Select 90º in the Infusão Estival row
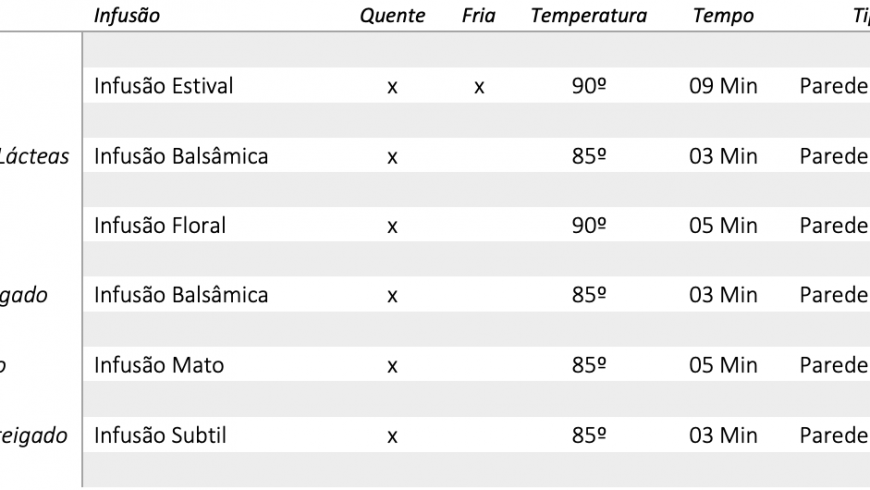The image size is (870, 490). 589,86
